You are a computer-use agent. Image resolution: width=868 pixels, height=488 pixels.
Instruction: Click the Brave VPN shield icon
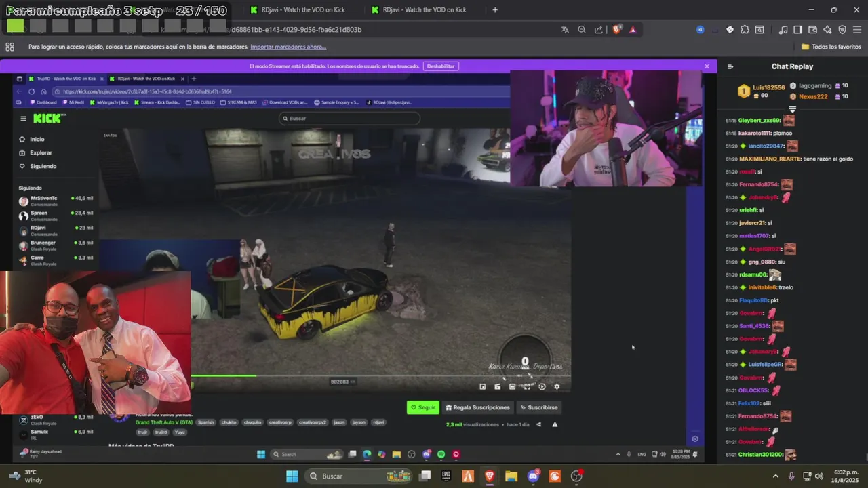coord(842,30)
